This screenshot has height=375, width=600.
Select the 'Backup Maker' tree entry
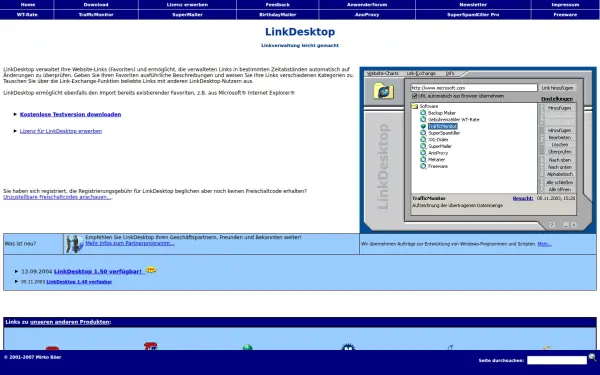(442, 113)
